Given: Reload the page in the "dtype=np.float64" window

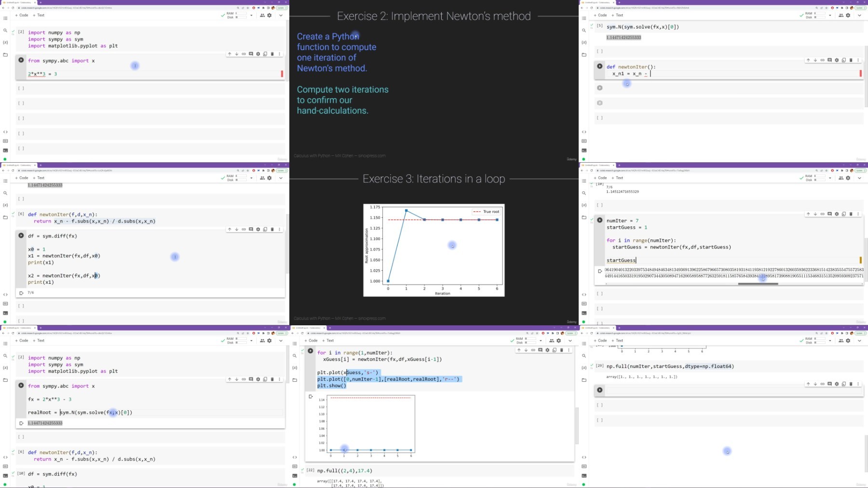Looking at the screenshot, I should pos(592,333).
